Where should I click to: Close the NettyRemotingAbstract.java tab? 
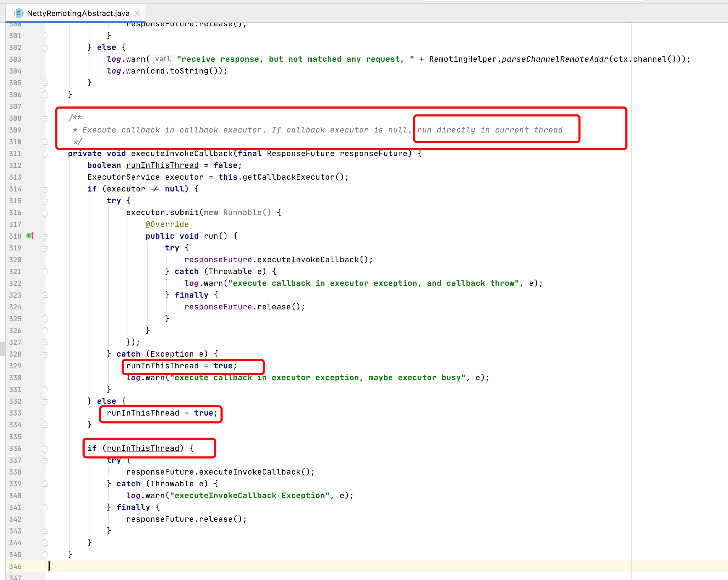[x=137, y=13]
